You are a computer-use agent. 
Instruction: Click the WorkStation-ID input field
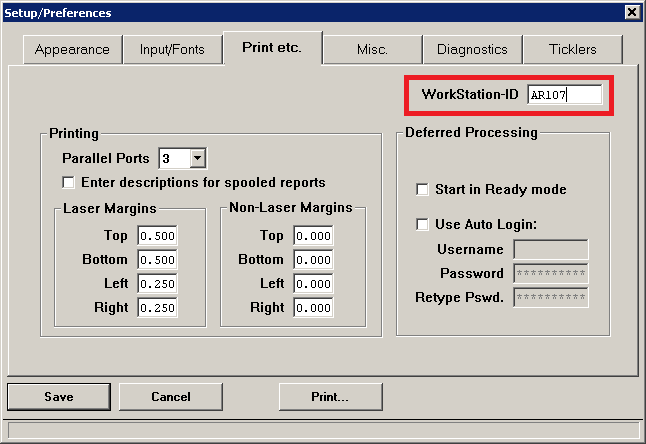pos(564,95)
